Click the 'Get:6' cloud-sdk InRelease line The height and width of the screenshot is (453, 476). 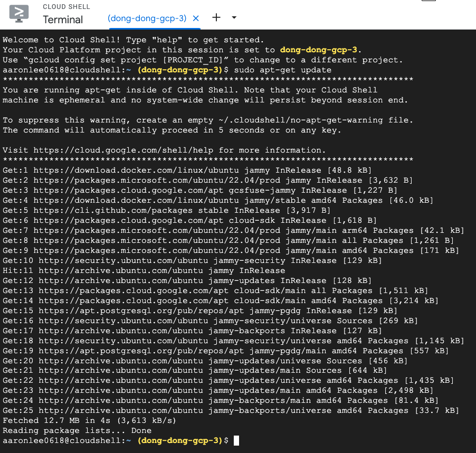point(190,220)
